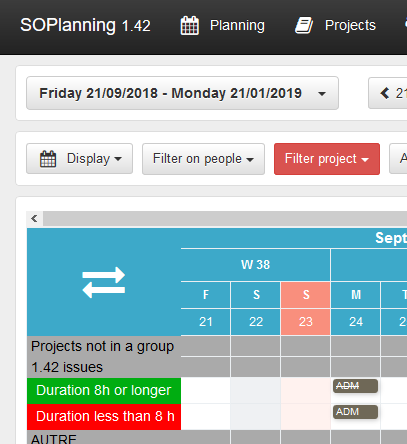Viewport: 407px width, 444px height.
Task: Click the highlighted Sunday 23 date header
Action: [306, 322]
